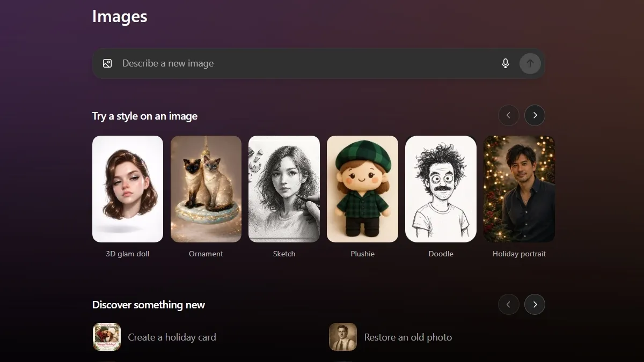The width and height of the screenshot is (644, 362).
Task: Open the Ornament style option
Action: [206, 189]
